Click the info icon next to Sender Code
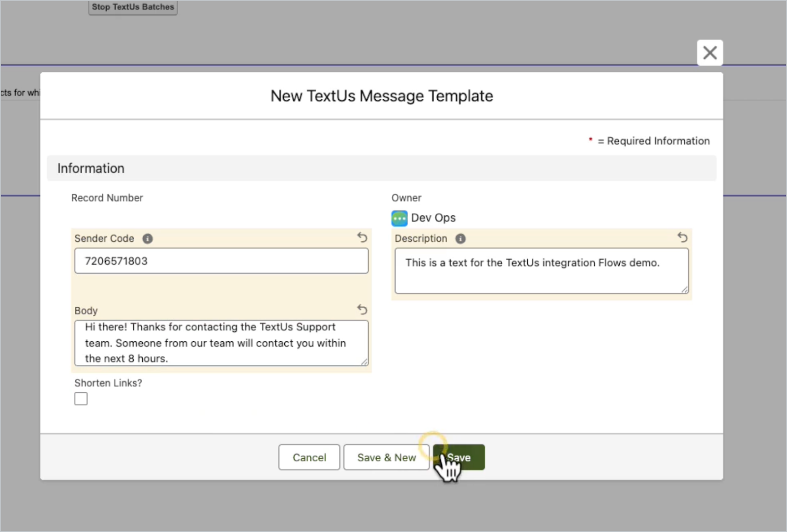Image resolution: width=787 pixels, height=532 pixels. 147,238
